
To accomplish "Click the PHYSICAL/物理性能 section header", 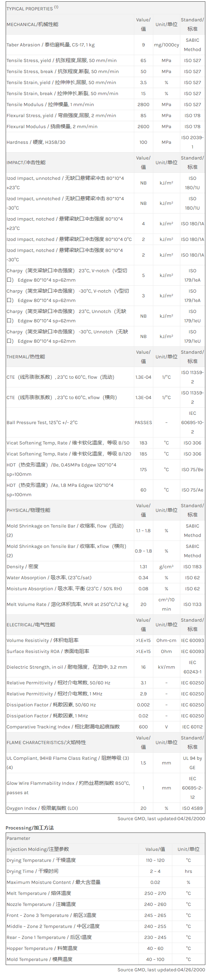I will pos(28,510).
